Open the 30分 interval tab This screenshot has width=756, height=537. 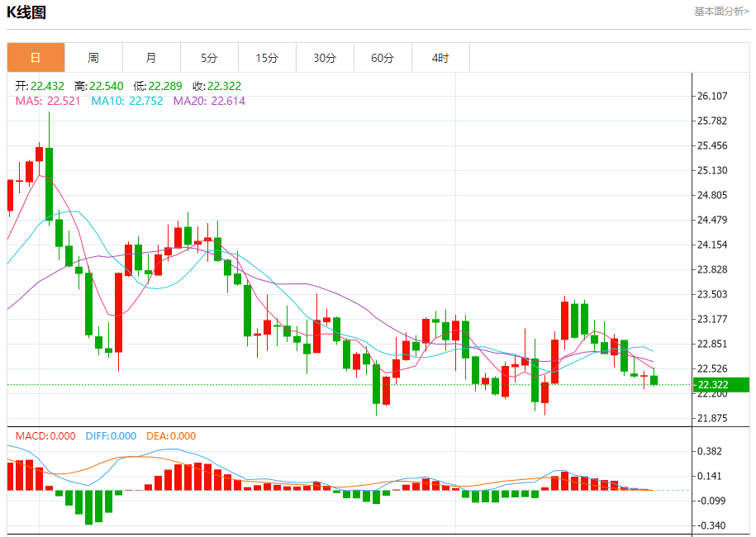[325, 58]
